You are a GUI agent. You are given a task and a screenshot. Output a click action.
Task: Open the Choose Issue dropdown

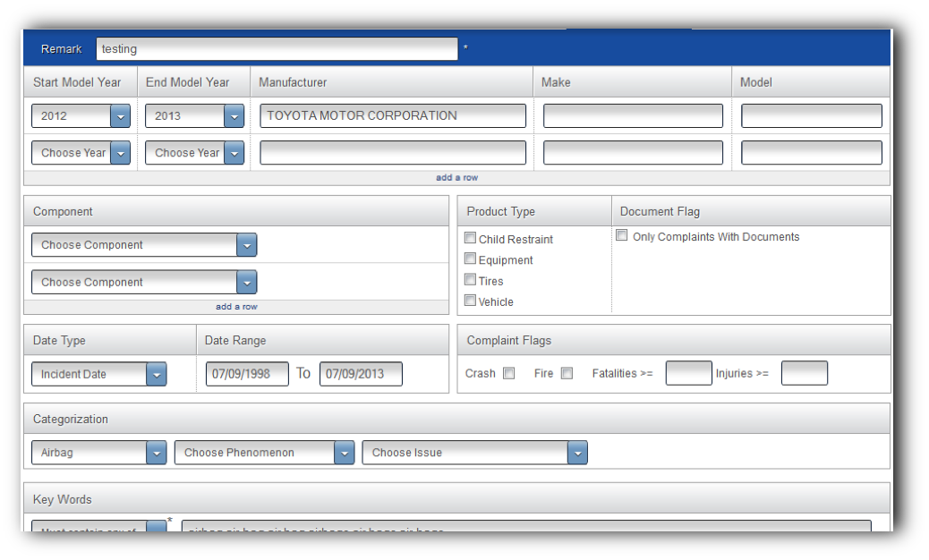(x=474, y=453)
